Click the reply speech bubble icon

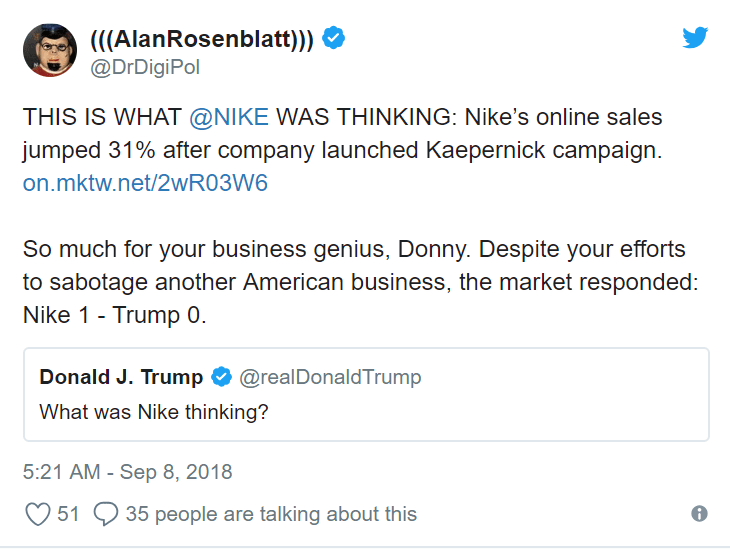pos(105,514)
